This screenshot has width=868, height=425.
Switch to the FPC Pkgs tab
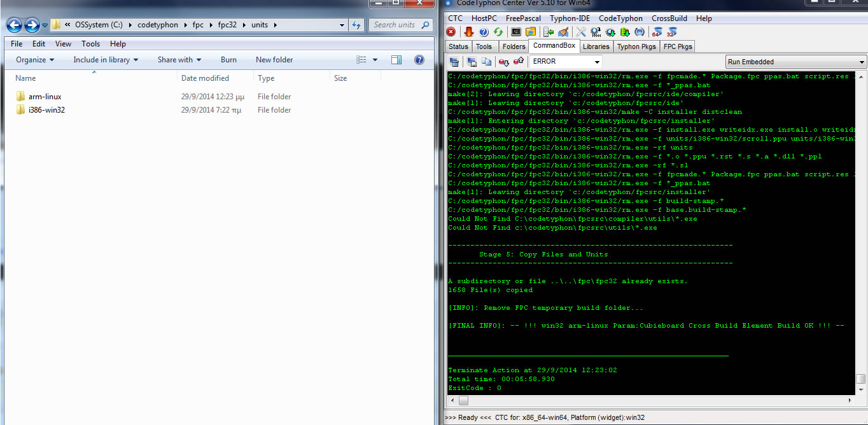[x=678, y=46]
